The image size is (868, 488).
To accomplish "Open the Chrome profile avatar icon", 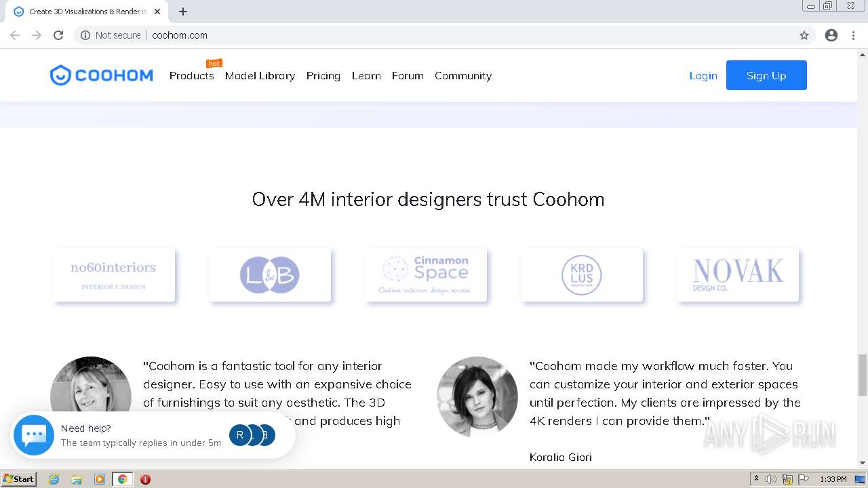I will (831, 35).
